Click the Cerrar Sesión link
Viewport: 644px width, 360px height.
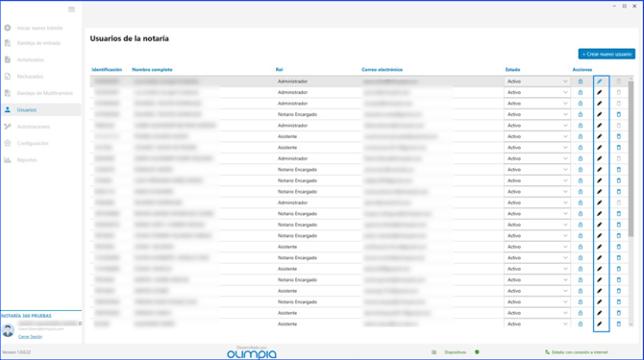click(x=30, y=336)
